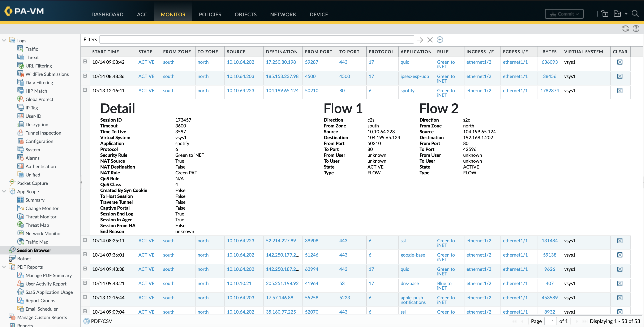The width and height of the screenshot is (644, 327).
Task: Collapse the expanded spotify session details
Action: tap(85, 90)
